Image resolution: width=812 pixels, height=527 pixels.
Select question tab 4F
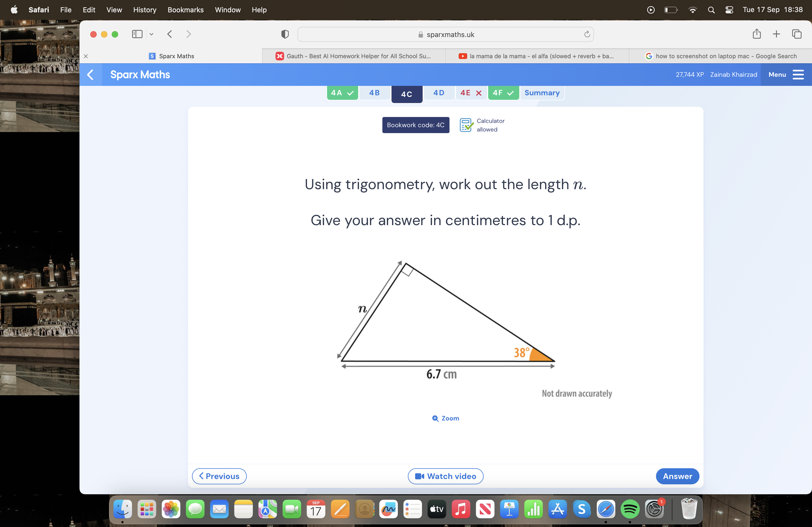point(503,93)
